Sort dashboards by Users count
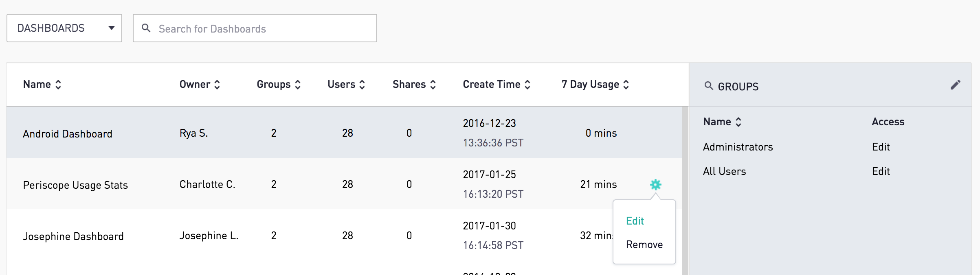 [362, 85]
